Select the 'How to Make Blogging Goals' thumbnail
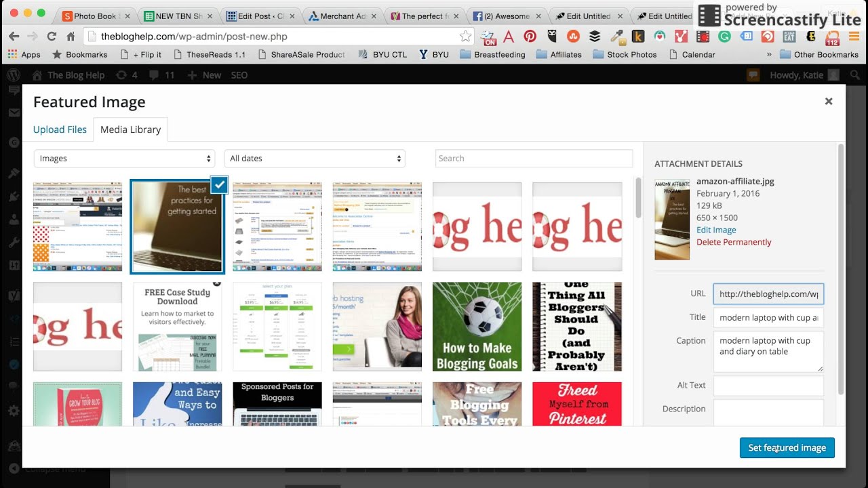The width and height of the screenshot is (868, 488). tap(477, 327)
